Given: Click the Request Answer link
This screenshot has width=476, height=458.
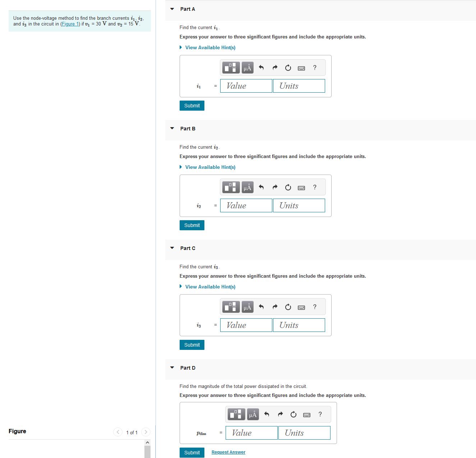Looking at the screenshot, I should (x=228, y=452).
